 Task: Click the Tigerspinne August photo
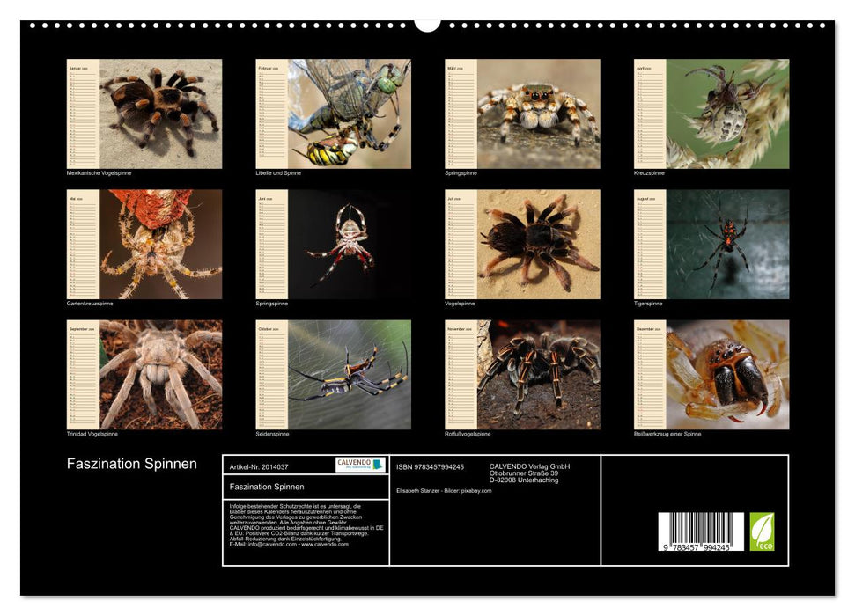coord(727,244)
